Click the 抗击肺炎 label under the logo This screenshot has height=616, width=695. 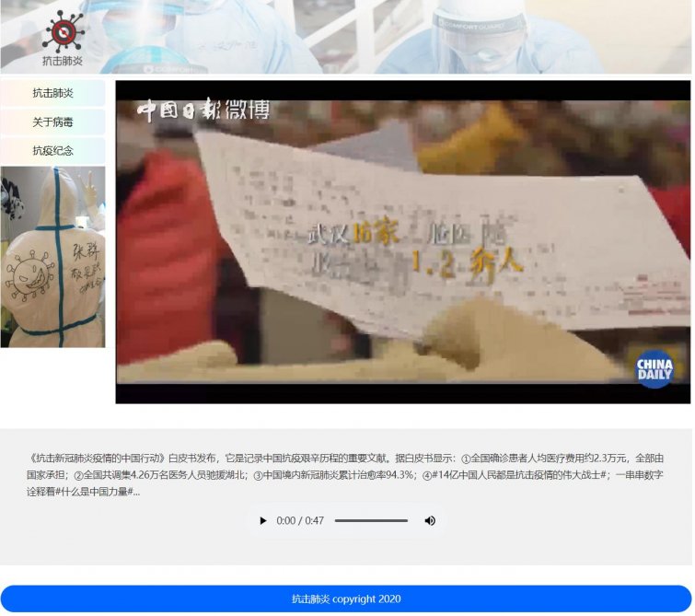tap(62, 62)
